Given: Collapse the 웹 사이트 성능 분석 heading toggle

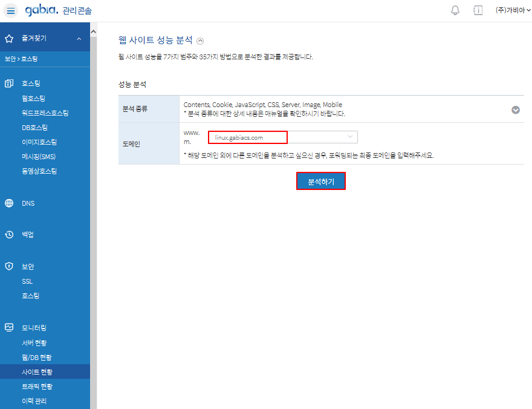Looking at the screenshot, I should [x=200, y=41].
